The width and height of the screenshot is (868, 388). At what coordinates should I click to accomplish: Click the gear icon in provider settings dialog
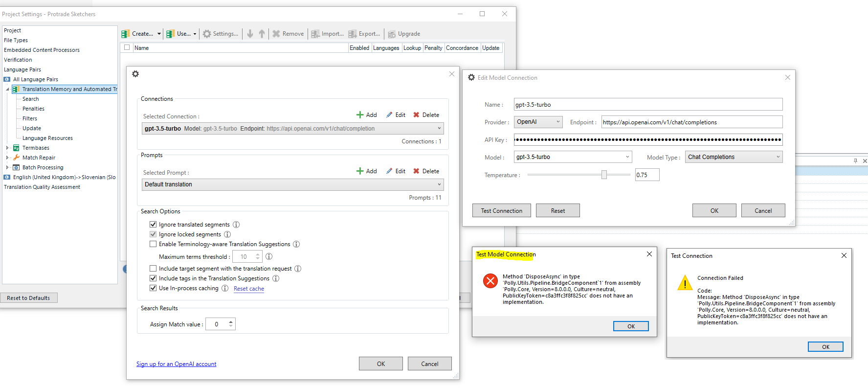coord(135,74)
